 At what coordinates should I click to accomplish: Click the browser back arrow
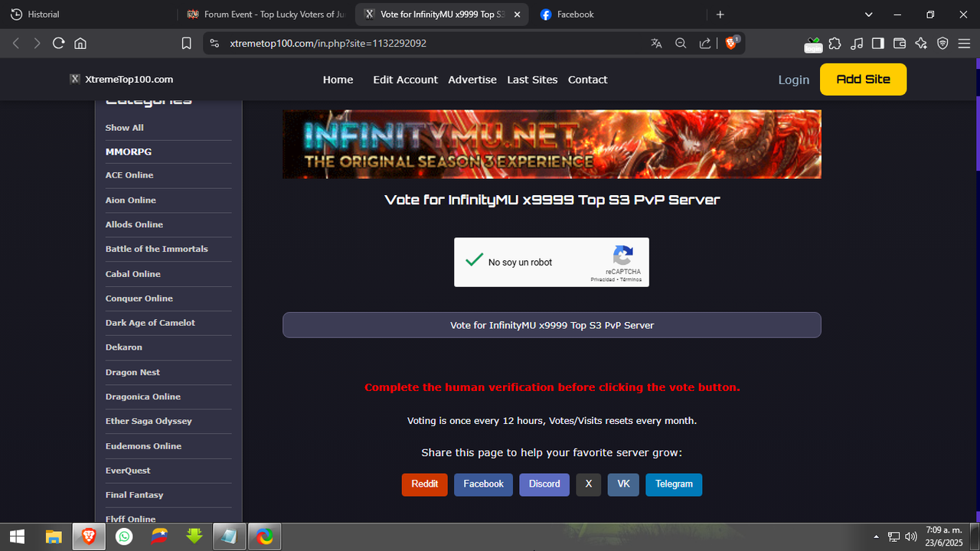coord(16,44)
